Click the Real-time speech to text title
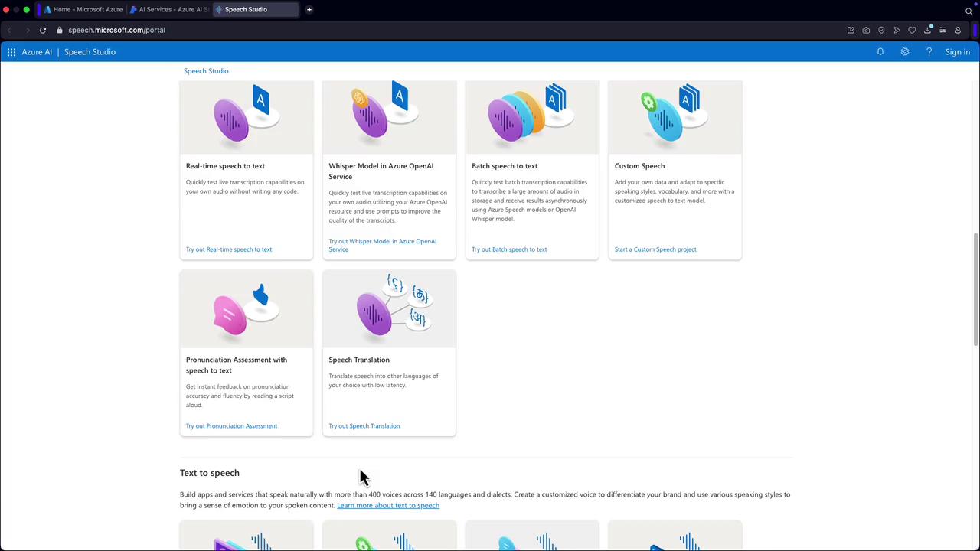The height and width of the screenshot is (551, 980). [225, 166]
